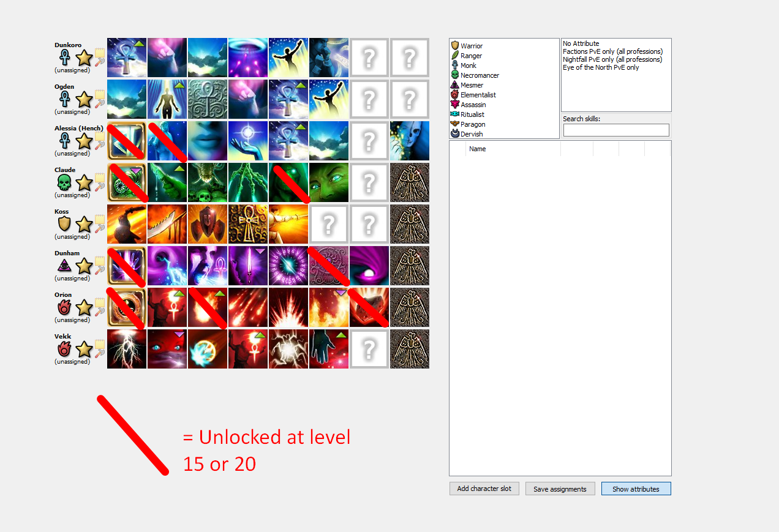Choose Mesmer in the profession list
The image size is (779, 532).
click(x=472, y=85)
